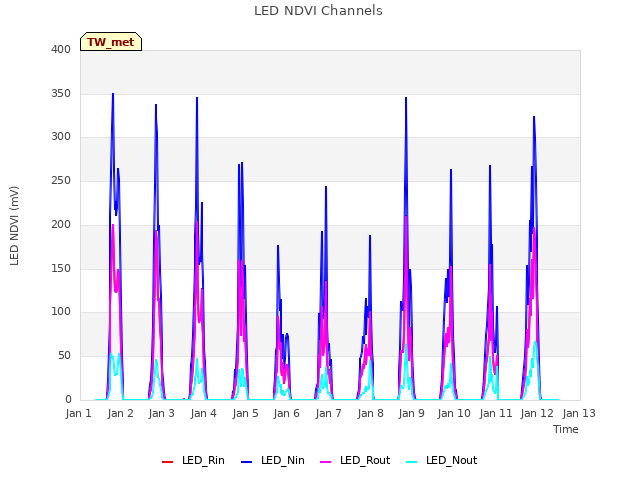The image size is (640, 480).
Task: Click the Jan 7 x-axis tick label
Action: coord(328,413)
